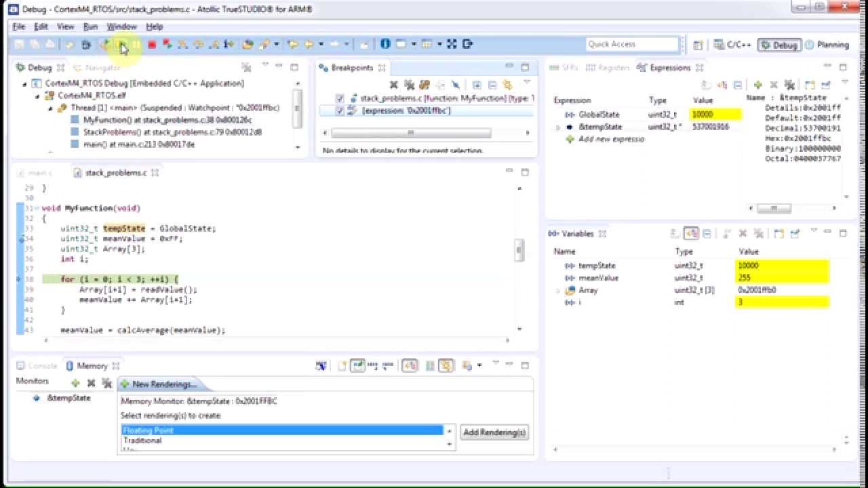
Task: Switch to the Console tab
Action: [37, 365]
